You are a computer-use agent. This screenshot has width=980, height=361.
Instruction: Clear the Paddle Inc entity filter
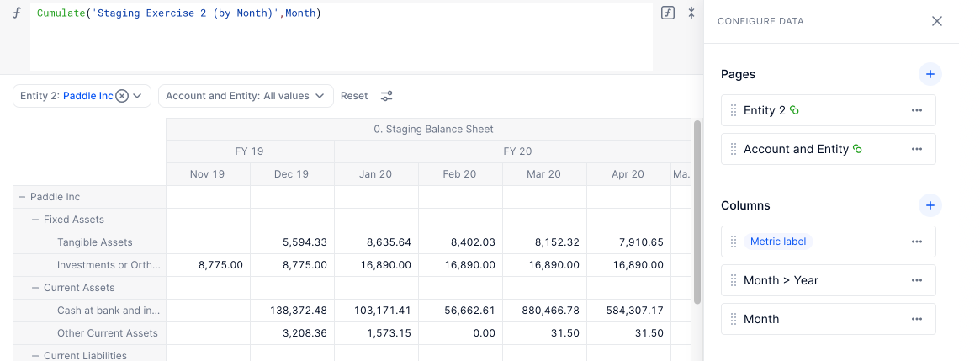click(x=123, y=96)
